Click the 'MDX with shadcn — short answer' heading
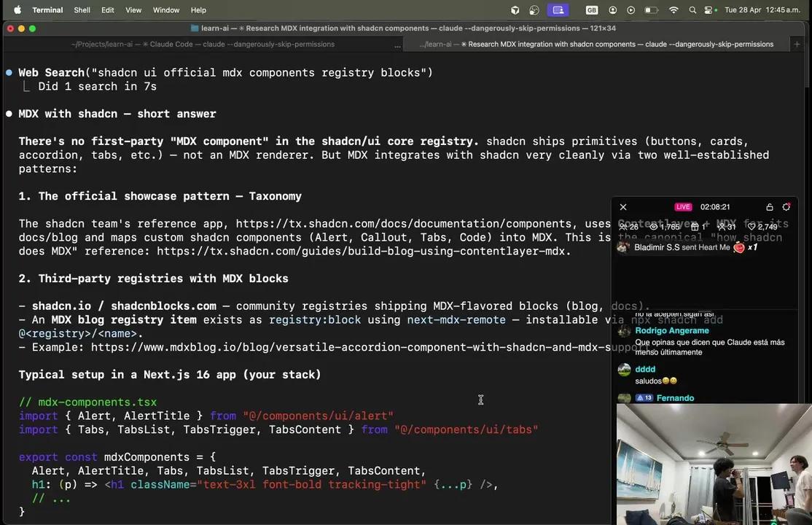812x525 pixels. coord(117,114)
